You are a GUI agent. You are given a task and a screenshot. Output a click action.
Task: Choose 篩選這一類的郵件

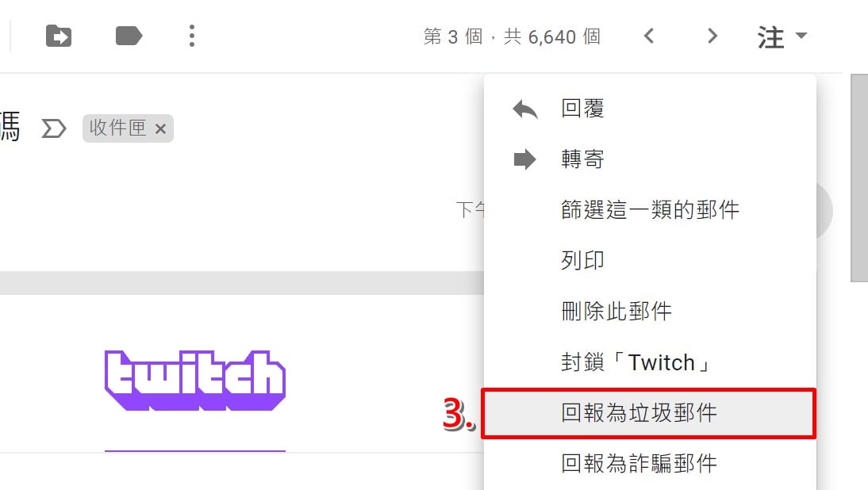click(x=650, y=209)
